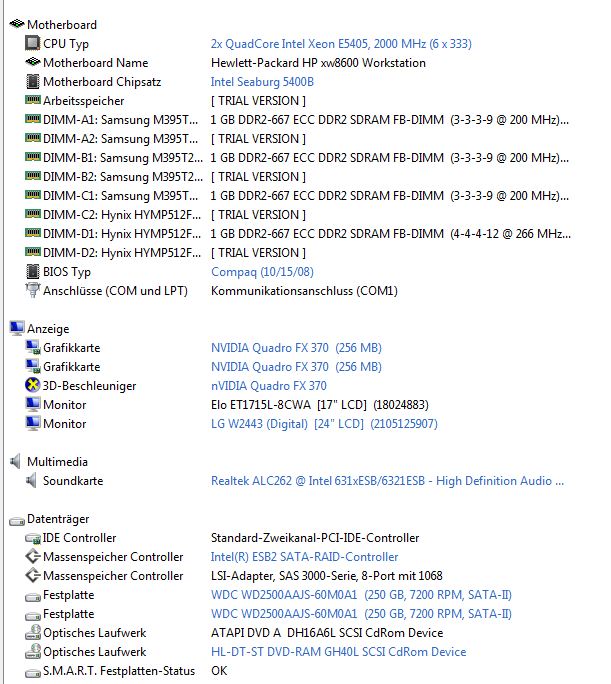Select ATAPI DVD A DH16A6L device value
This screenshot has height=684, width=611.
click(x=327, y=633)
